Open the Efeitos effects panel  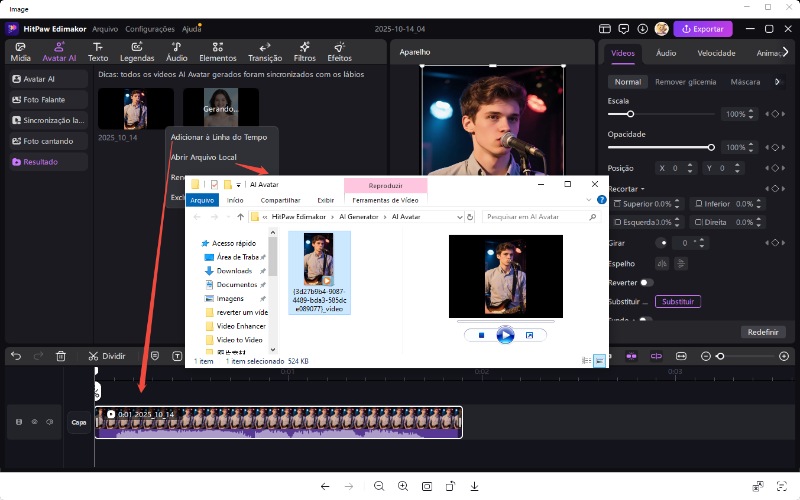[x=339, y=51]
